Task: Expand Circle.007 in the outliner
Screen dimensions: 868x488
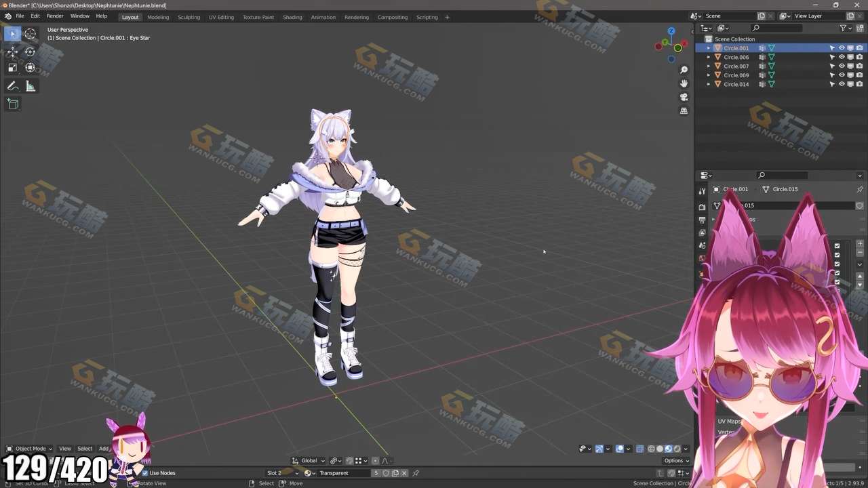Action: pos(709,66)
